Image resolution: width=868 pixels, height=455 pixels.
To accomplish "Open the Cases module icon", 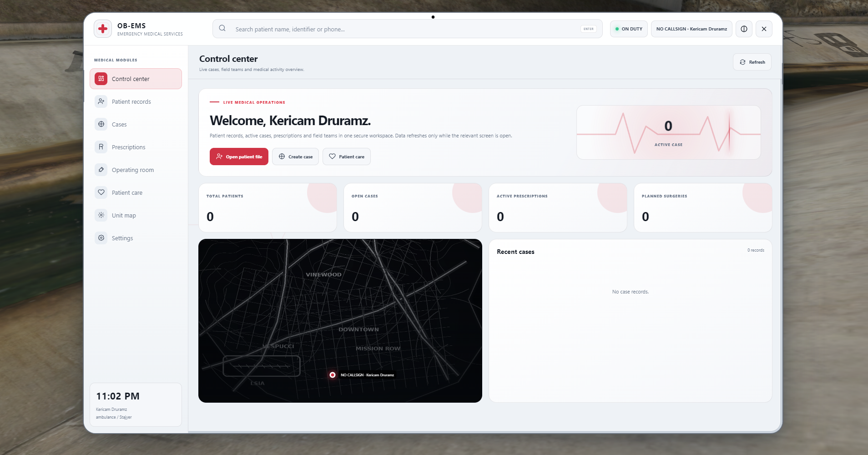I will pos(101,124).
